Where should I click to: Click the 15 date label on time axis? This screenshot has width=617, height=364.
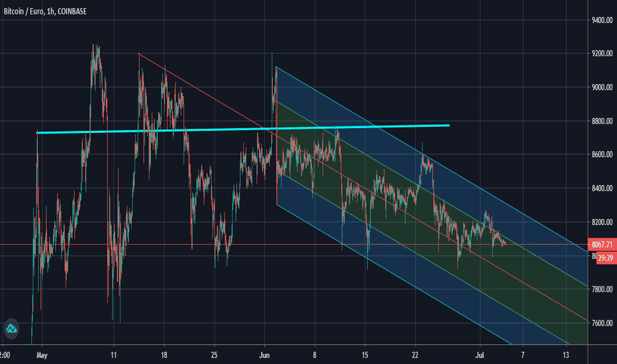click(x=365, y=355)
